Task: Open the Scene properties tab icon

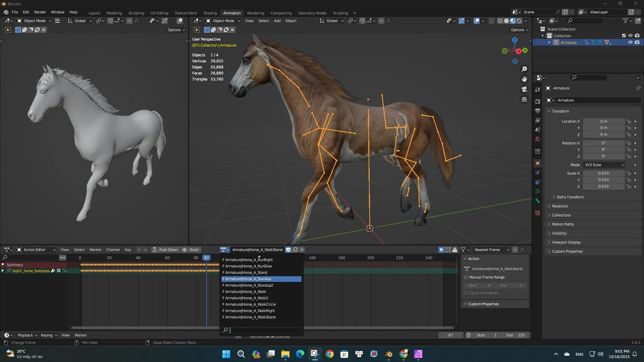Action: coord(538,130)
